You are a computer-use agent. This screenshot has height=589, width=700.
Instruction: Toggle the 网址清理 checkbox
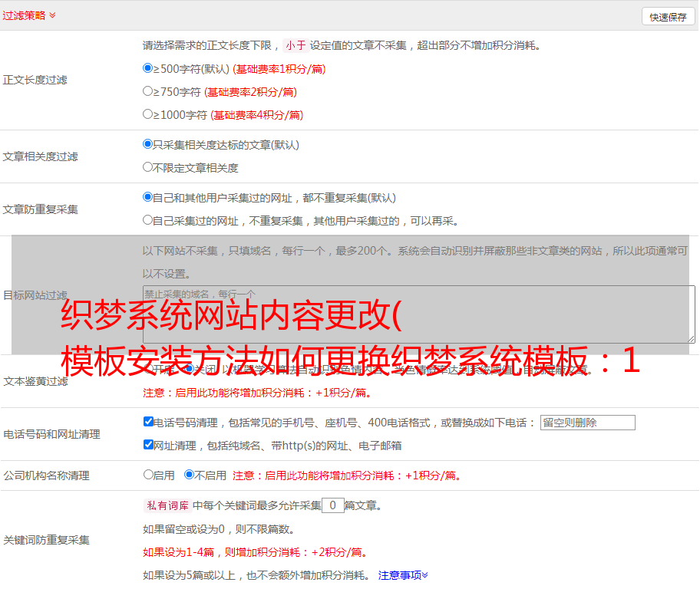click(148, 444)
